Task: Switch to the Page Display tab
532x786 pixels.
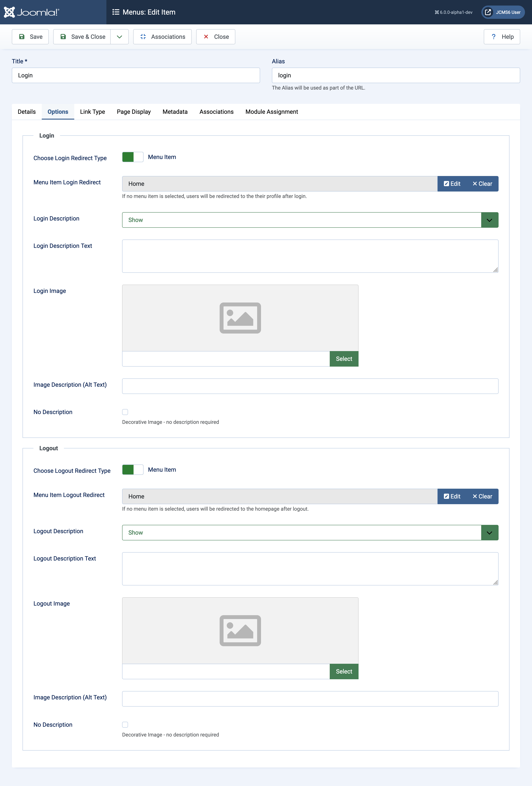Action: pos(133,112)
